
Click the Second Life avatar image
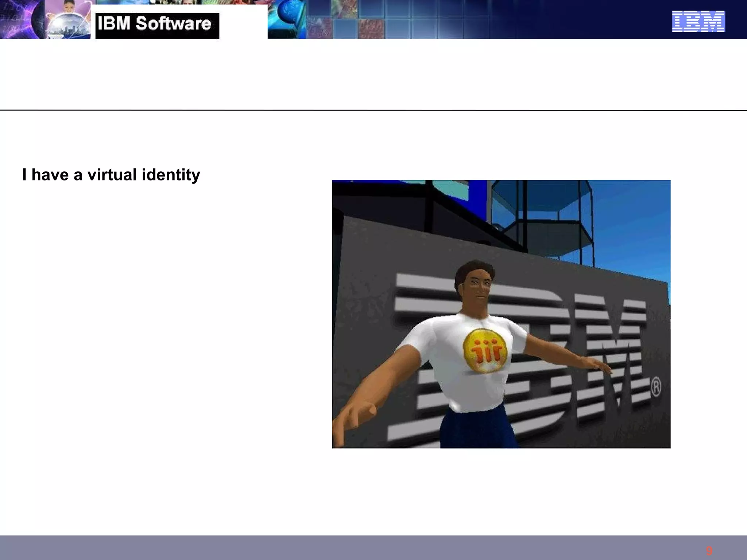501,314
